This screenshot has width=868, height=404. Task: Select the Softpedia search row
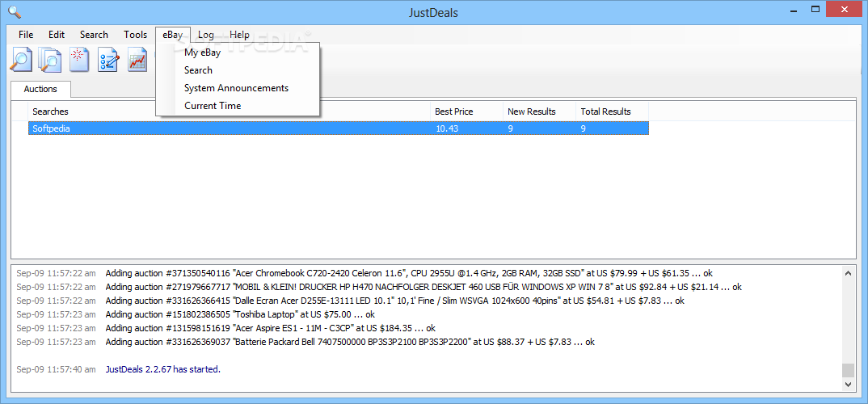[339, 128]
